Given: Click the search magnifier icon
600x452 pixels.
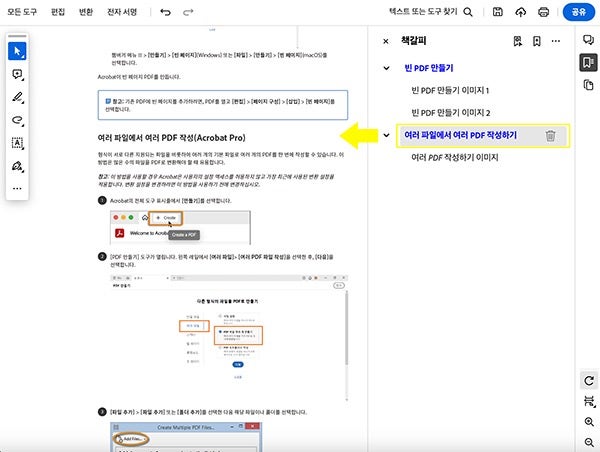Looking at the screenshot, I should [x=468, y=12].
